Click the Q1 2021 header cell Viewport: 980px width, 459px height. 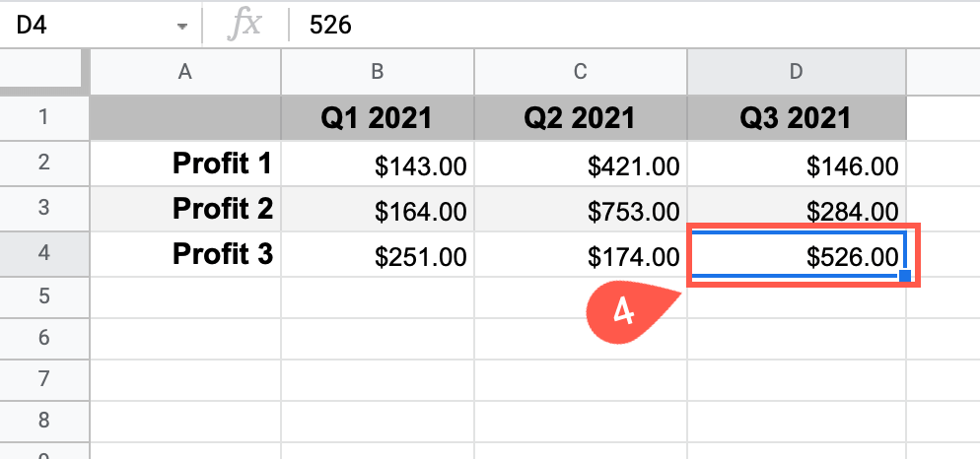[378, 118]
